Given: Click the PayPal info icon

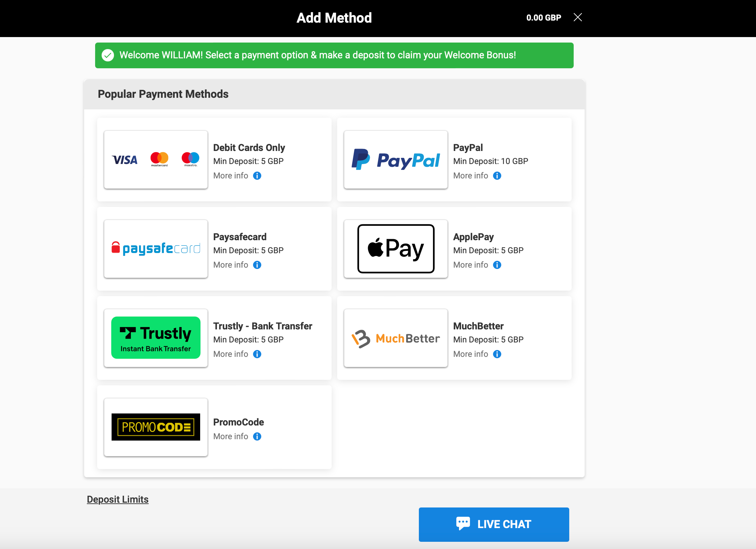Looking at the screenshot, I should (497, 176).
